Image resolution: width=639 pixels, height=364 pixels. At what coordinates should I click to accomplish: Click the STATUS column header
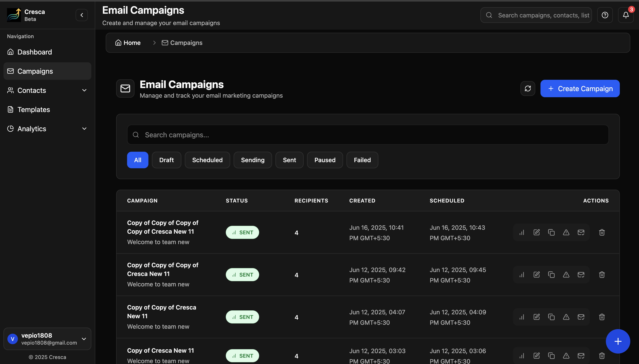pos(237,201)
